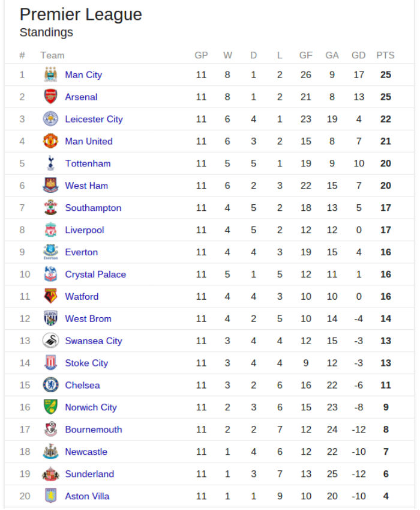Open the Stoke City team link
Screen dimensions: 420x510
(86, 363)
